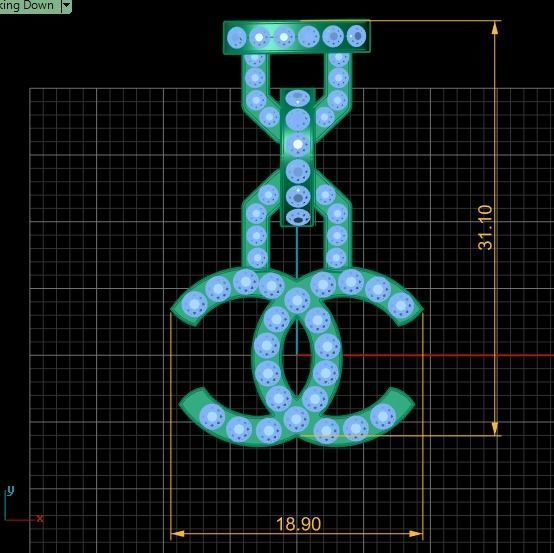Click the 'Looking Down' viewport title label
The image size is (554, 553).
pos(27,5)
